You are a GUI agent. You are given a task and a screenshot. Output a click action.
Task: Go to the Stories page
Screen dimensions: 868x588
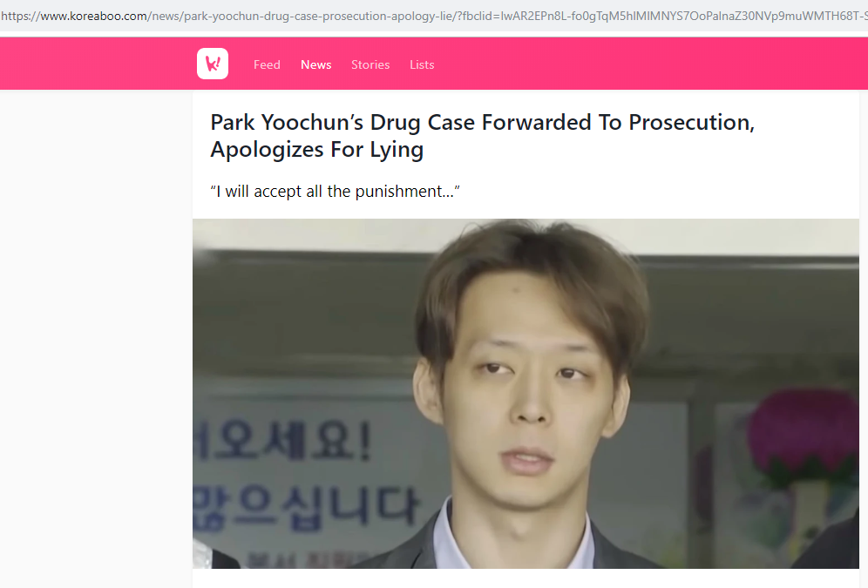click(370, 64)
